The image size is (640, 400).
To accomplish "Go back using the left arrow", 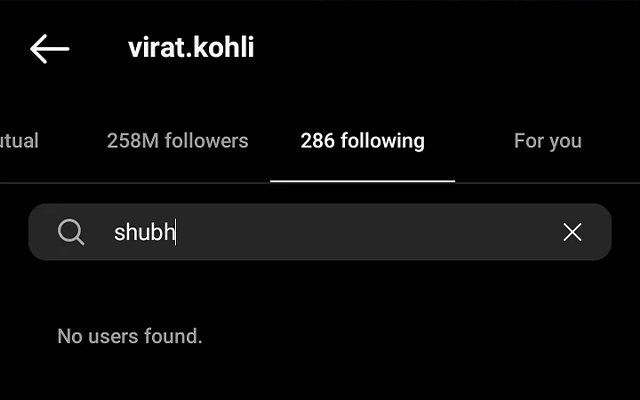I will coord(49,49).
